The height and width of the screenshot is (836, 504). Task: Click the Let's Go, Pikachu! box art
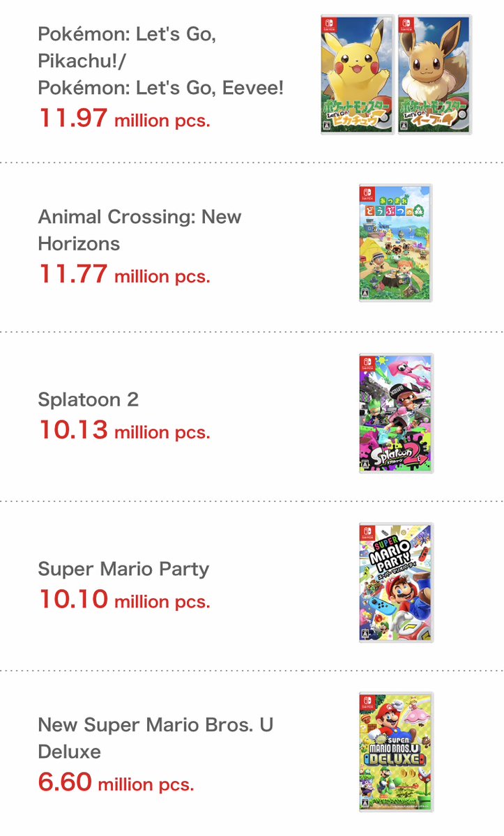(358, 75)
